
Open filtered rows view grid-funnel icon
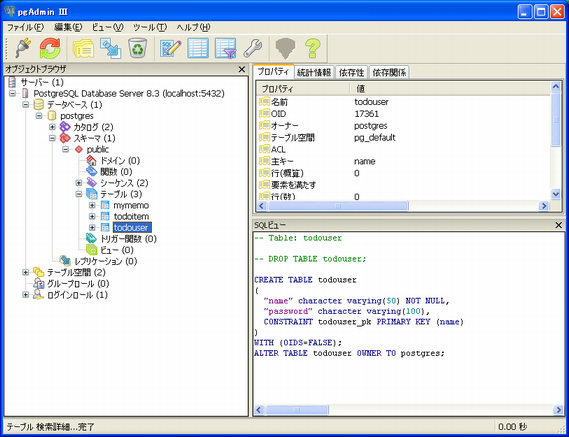tap(225, 48)
